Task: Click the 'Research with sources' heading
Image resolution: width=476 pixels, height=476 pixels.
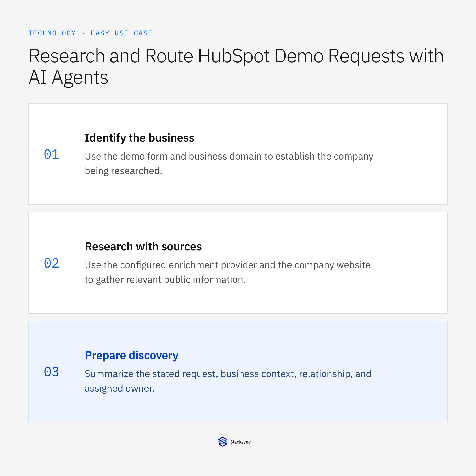Action: click(143, 246)
